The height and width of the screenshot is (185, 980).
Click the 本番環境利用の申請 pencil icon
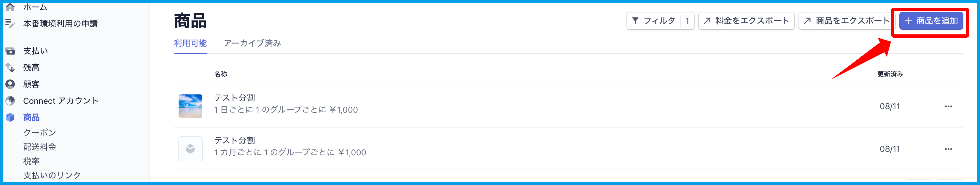point(10,23)
